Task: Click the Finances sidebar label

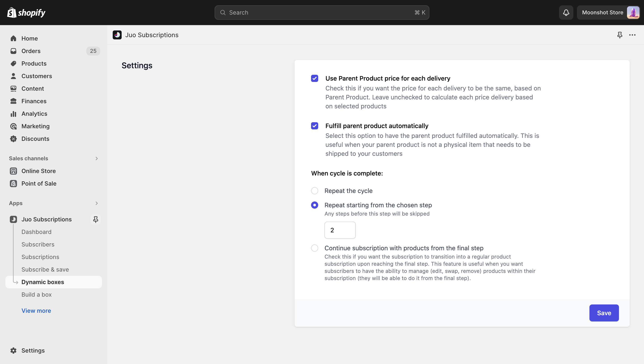Action: (34, 101)
